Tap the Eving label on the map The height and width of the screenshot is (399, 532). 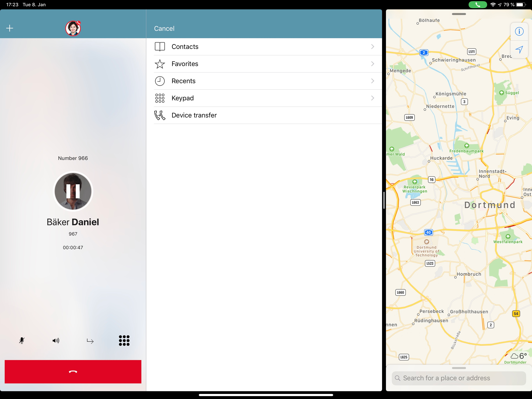(x=513, y=118)
